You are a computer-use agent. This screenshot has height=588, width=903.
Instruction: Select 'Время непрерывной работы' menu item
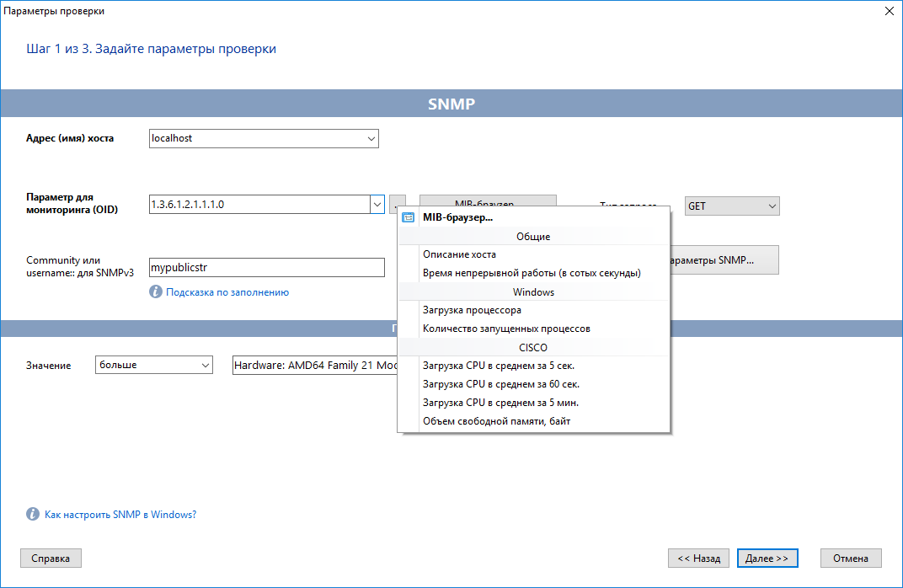click(x=532, y=273)
